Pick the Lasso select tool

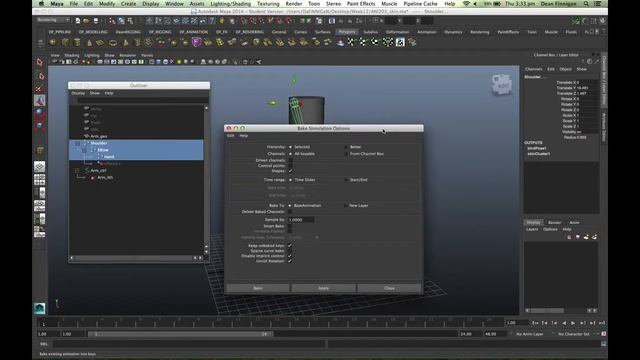pyautogui.click(x=40, y=76)
